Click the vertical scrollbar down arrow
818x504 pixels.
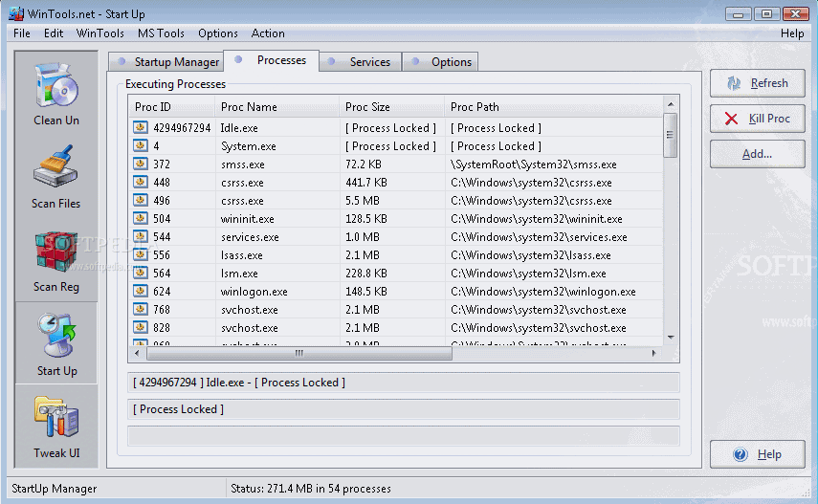click(671, 338)
